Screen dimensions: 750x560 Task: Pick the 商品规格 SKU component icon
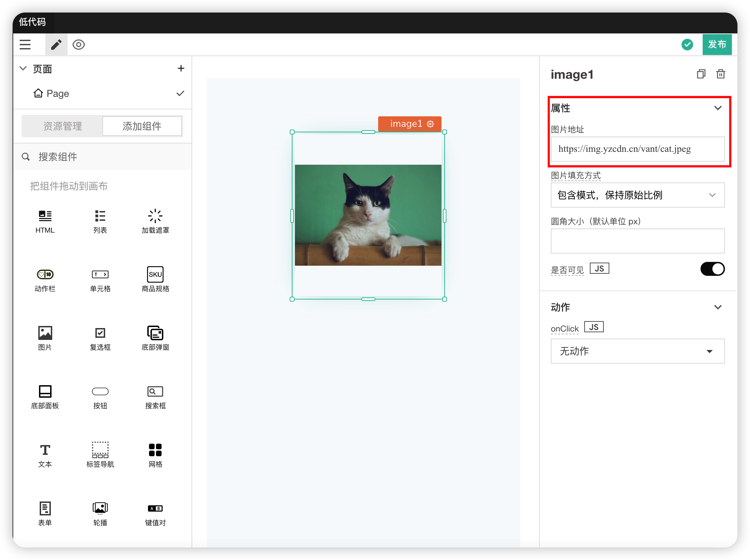tap(155, 275)
